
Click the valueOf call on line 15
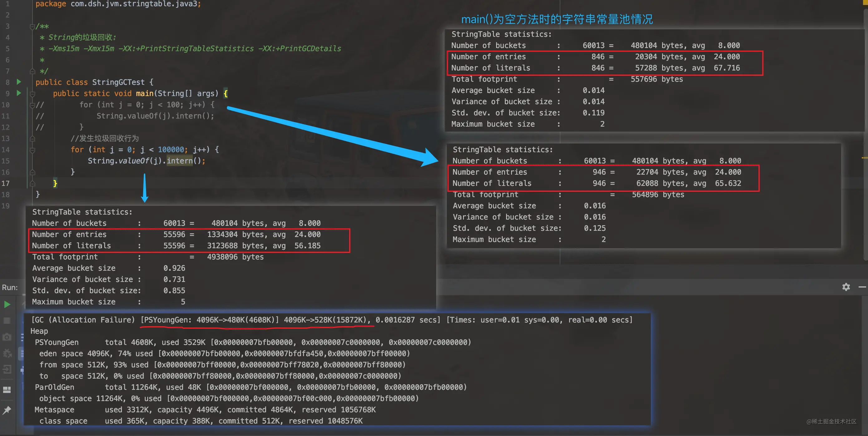[134, 161]
